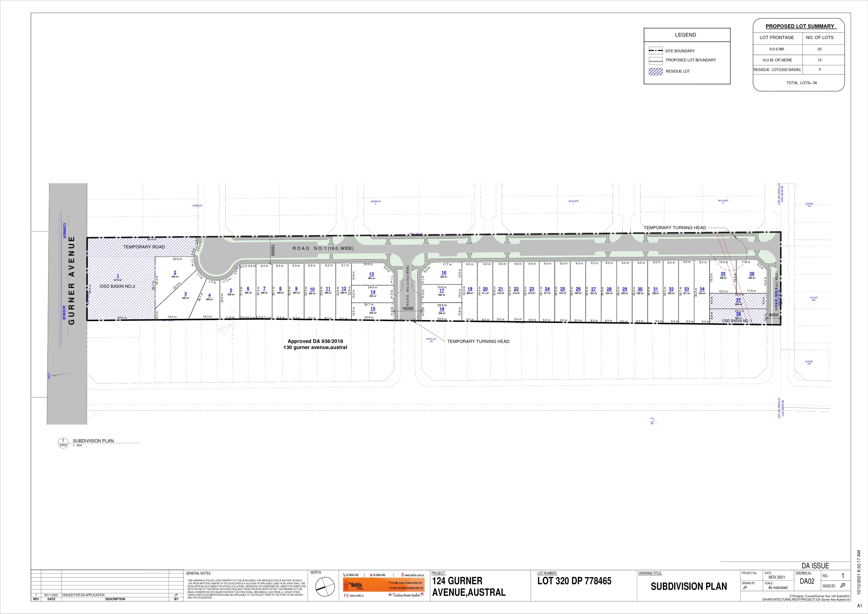
Task: Click the Total Lots= 38 row
Action: 801,83
